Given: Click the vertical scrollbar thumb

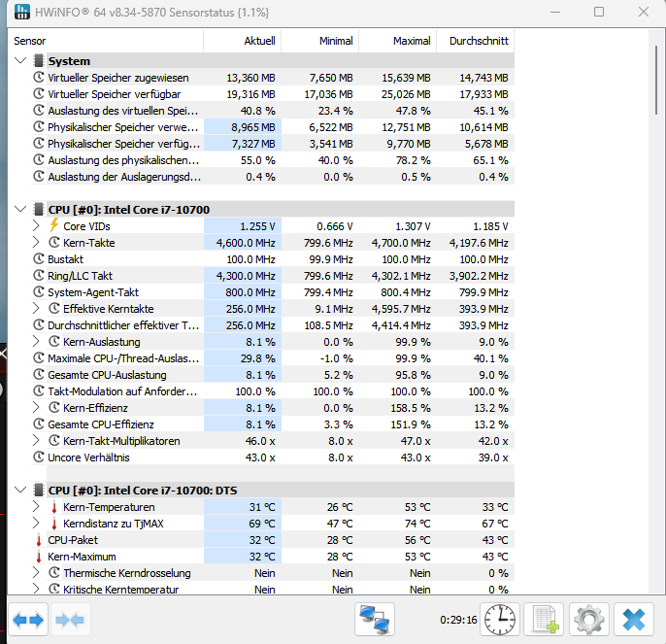Looking at the screenshot, I should point(656,79).
